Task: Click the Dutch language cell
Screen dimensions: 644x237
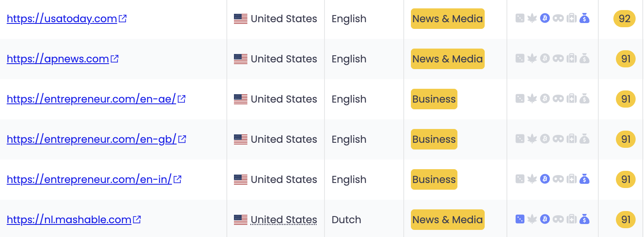Action: click(346, 220)
